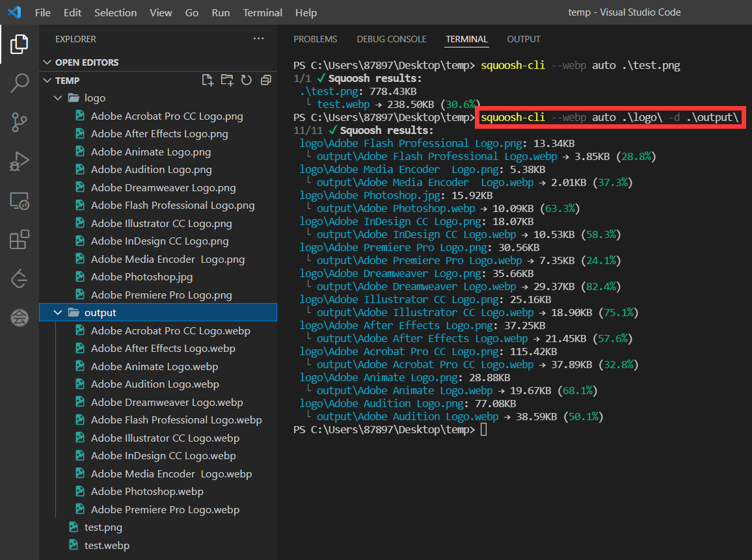Select Adobe Premiere Pro Logo.webp
This screenshot has width=752, height=560.
tap(165, 510)
